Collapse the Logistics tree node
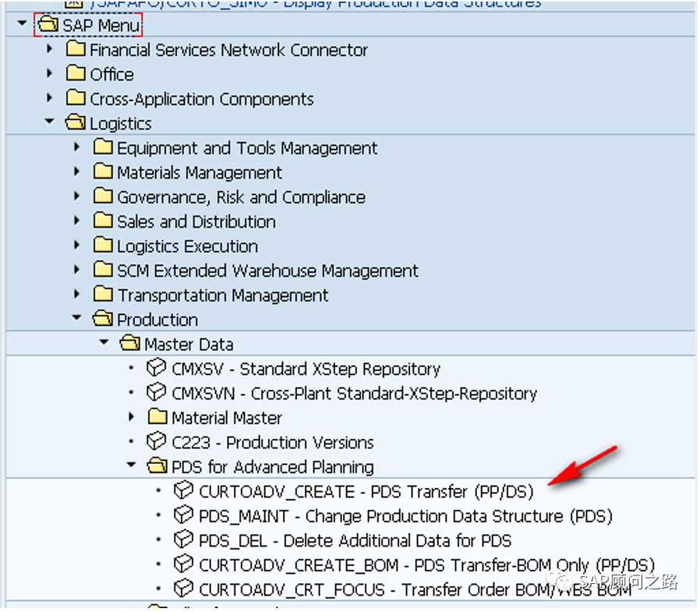 (50, 122)
